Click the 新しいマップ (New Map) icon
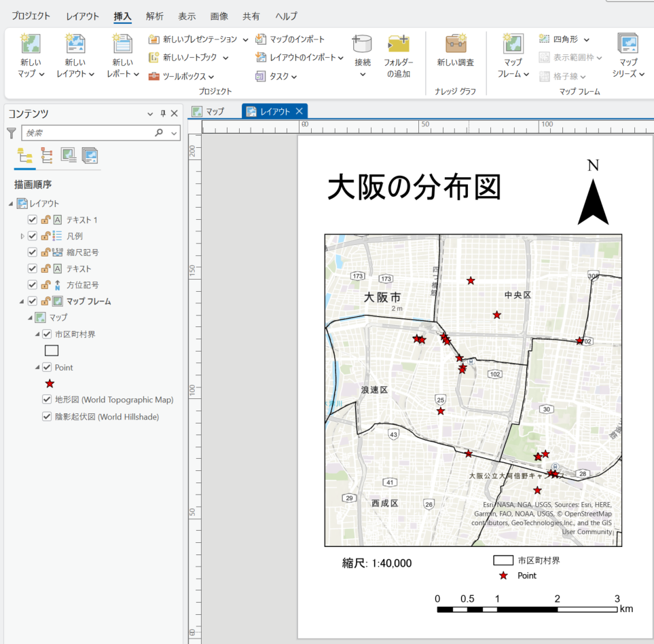654x644 pixels. coord(30,44)
